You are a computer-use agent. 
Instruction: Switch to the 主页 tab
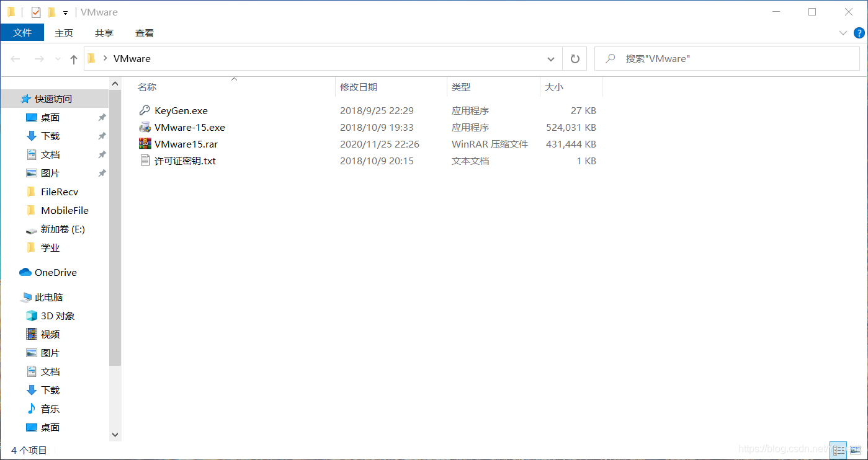tap(64, 33)
